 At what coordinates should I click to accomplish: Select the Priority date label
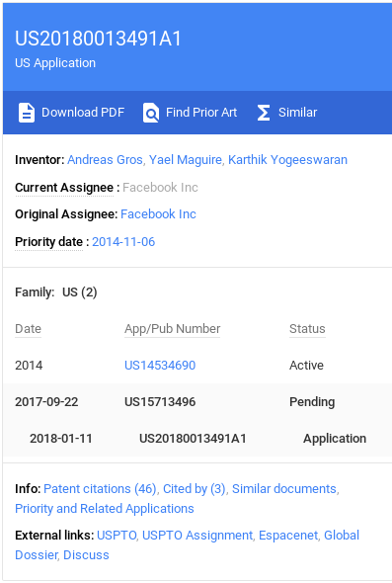click(48, 242)
